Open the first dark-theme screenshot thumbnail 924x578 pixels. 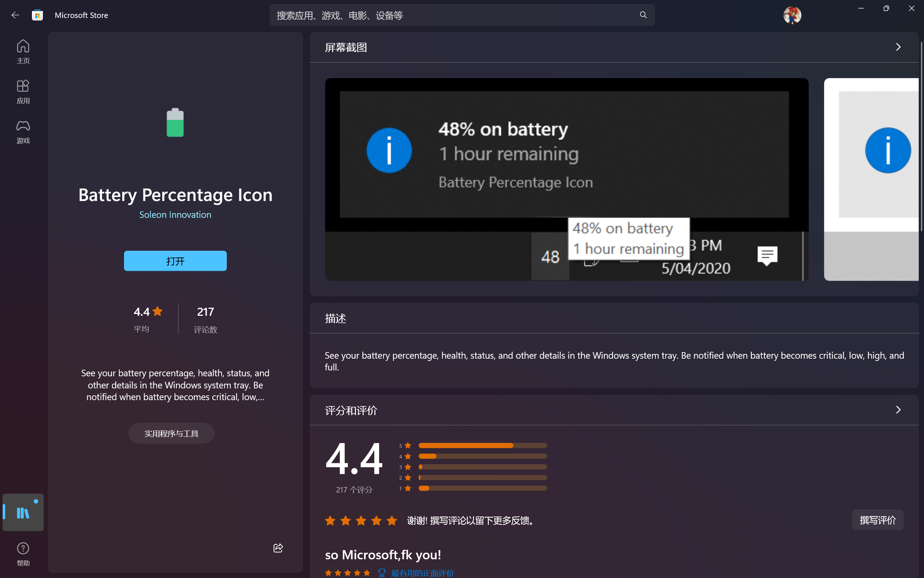[x=567, y=179]
